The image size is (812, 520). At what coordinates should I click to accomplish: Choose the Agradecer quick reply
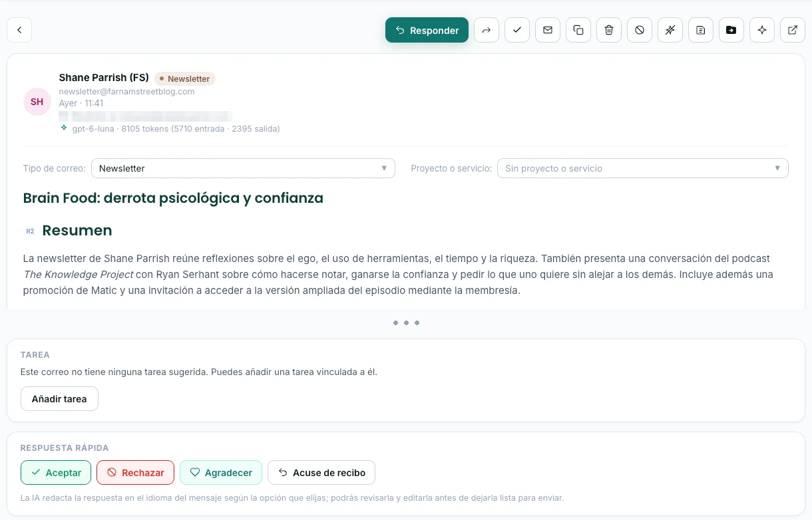click(221, 473)
